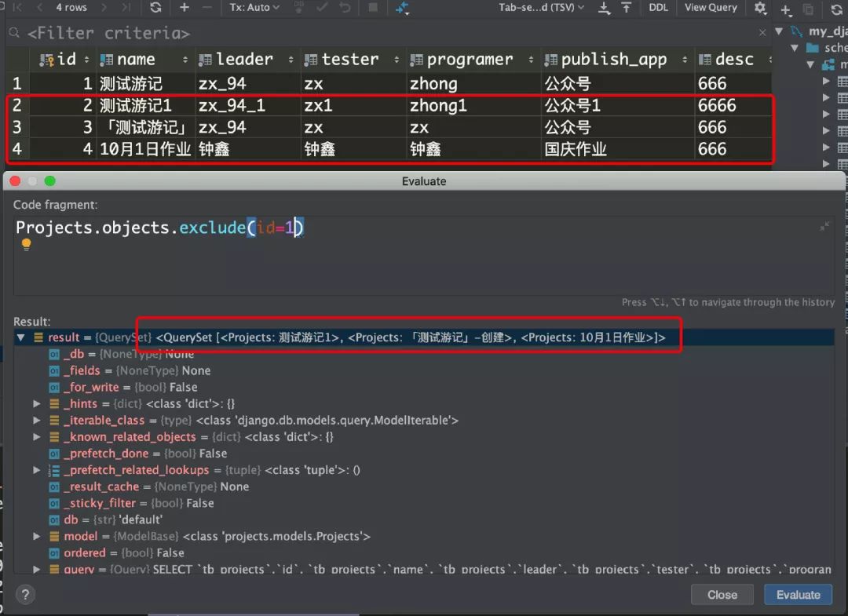The image size is (848, 616).
Task: Open table settings gear icon
Action: point(760,8)
